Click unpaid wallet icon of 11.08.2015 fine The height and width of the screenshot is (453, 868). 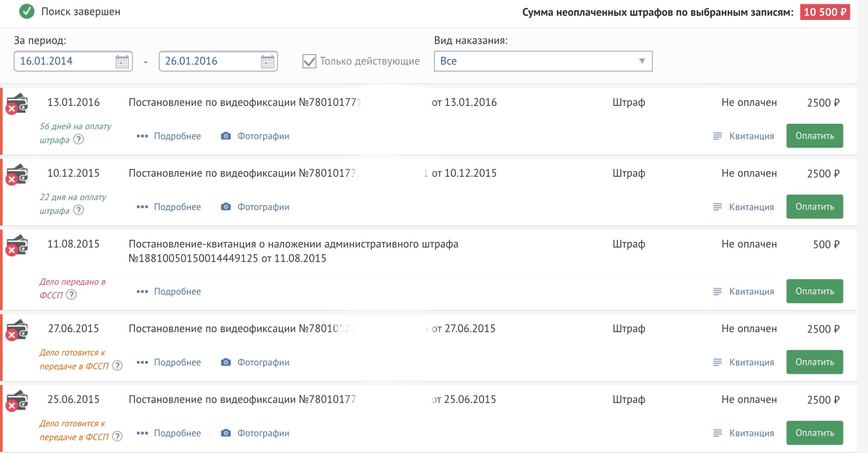[x=17, y=245]
